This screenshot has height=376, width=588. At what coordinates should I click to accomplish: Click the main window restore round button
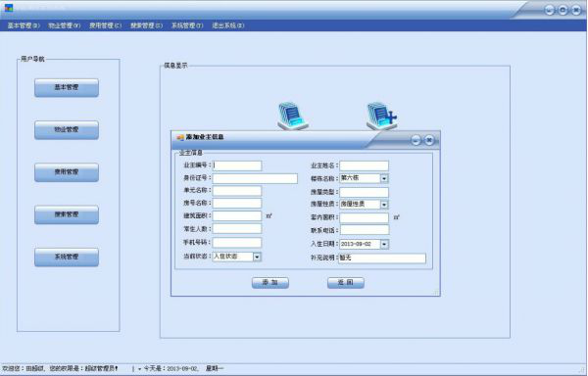[563, 10]
